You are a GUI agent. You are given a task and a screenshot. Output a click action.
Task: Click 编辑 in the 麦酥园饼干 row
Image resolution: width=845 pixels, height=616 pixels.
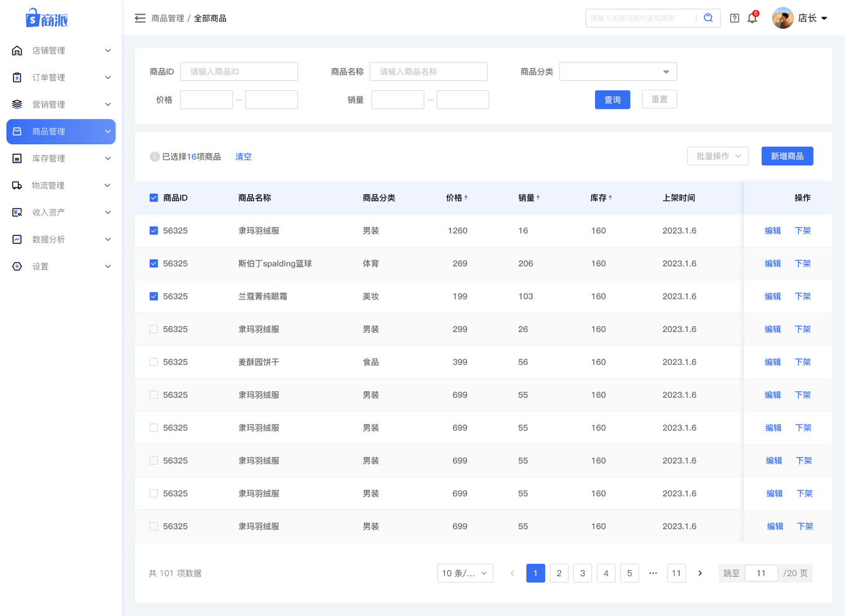(773, 362)
